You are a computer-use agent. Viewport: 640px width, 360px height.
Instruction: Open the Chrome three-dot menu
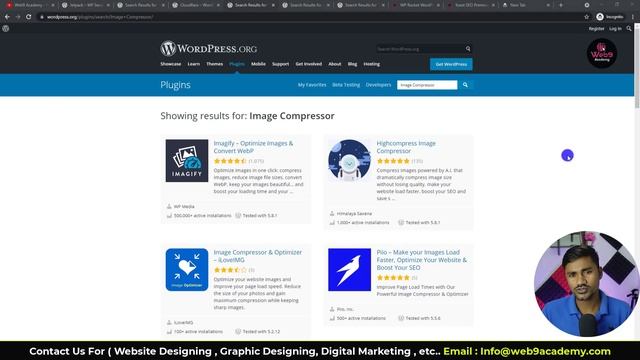tap(633, 17)
